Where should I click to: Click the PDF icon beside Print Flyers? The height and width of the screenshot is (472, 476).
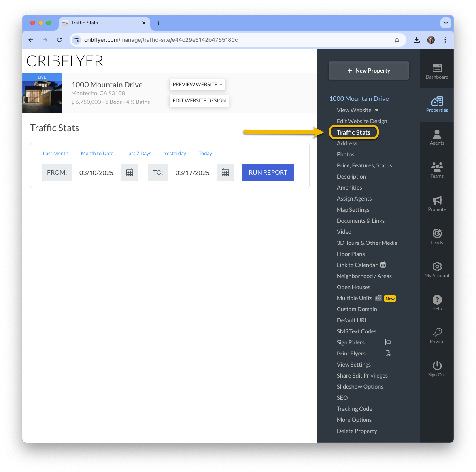point(388,353)
